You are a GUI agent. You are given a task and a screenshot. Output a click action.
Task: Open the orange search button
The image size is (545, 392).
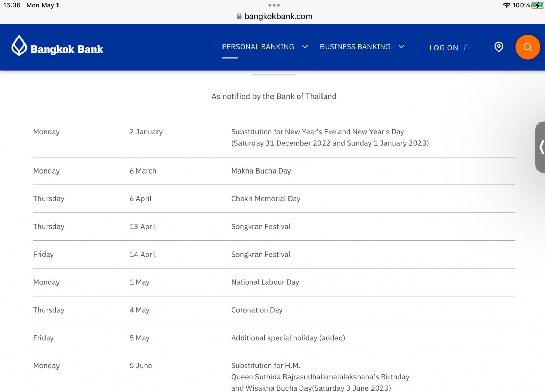527,47
